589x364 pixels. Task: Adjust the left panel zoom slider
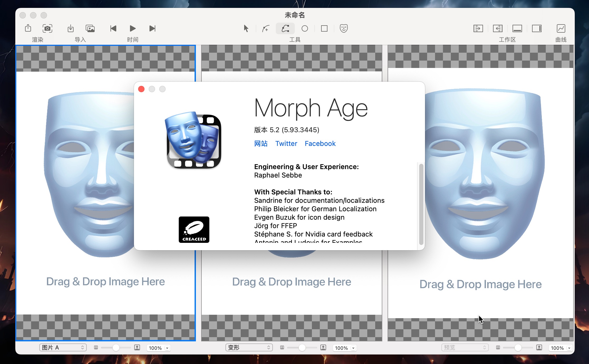[x=116, y=348]
